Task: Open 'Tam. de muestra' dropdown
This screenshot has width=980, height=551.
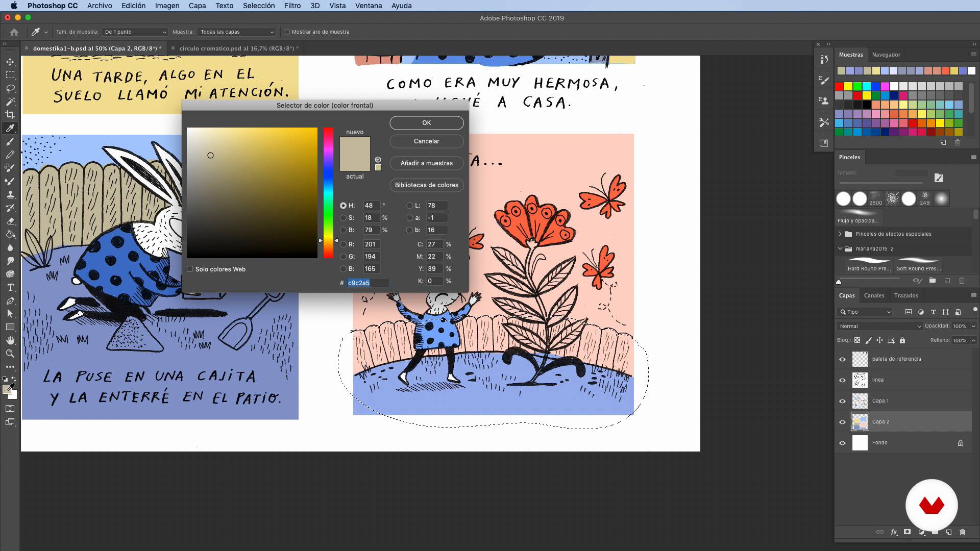Action: 135,32
